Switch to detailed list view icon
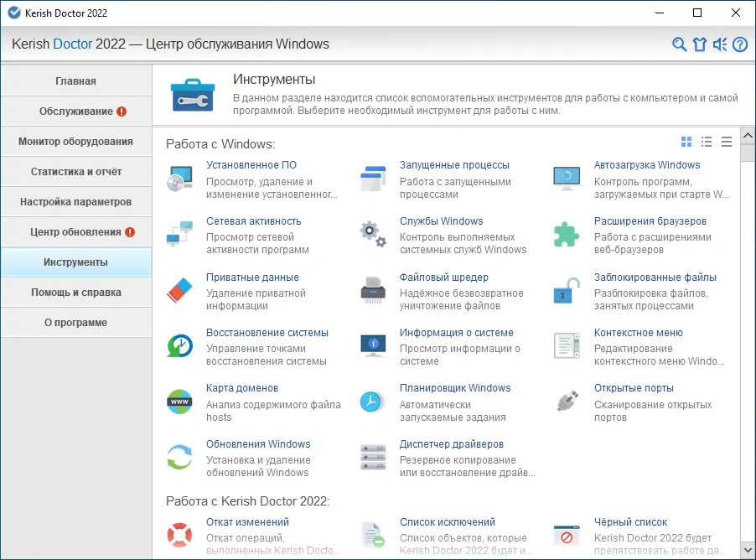The height and width of the screenshot is (560, 756). click(x=707, y=142)
